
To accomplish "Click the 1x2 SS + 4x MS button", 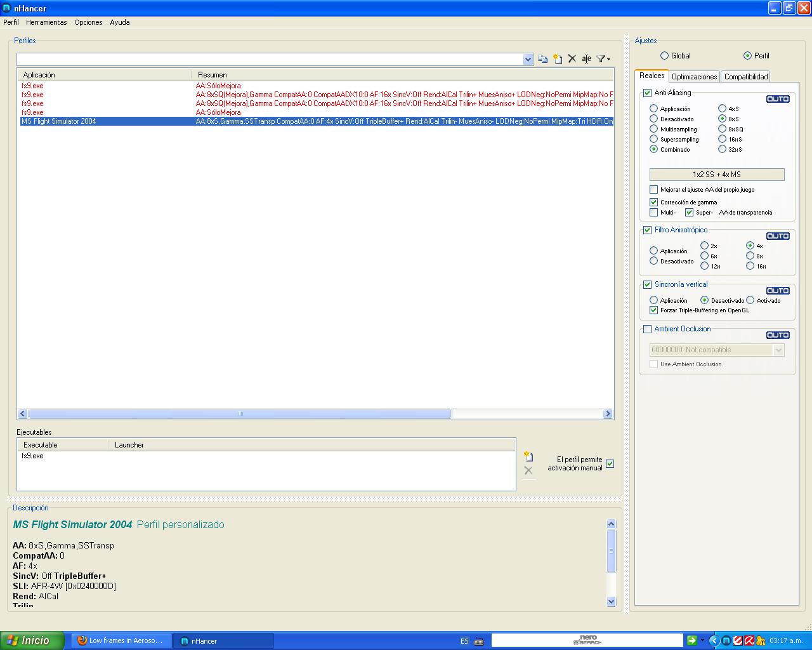I will point(717,174).
